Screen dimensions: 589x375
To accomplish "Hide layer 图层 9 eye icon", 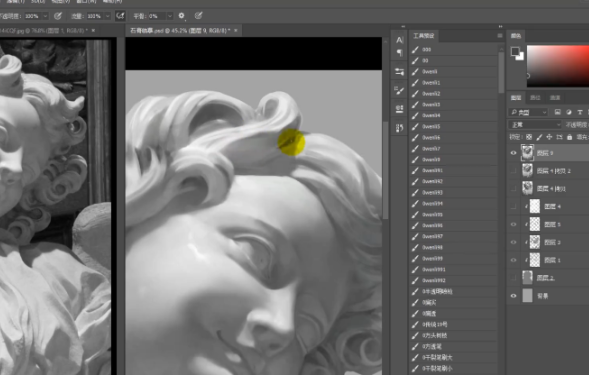I will click(513, 153).
